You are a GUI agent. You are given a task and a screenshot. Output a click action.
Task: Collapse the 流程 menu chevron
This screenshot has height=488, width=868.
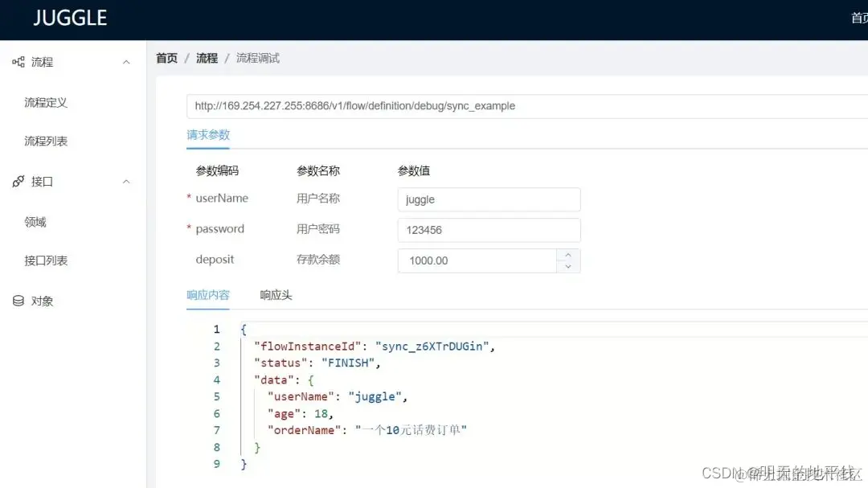(x=126, y=62)
